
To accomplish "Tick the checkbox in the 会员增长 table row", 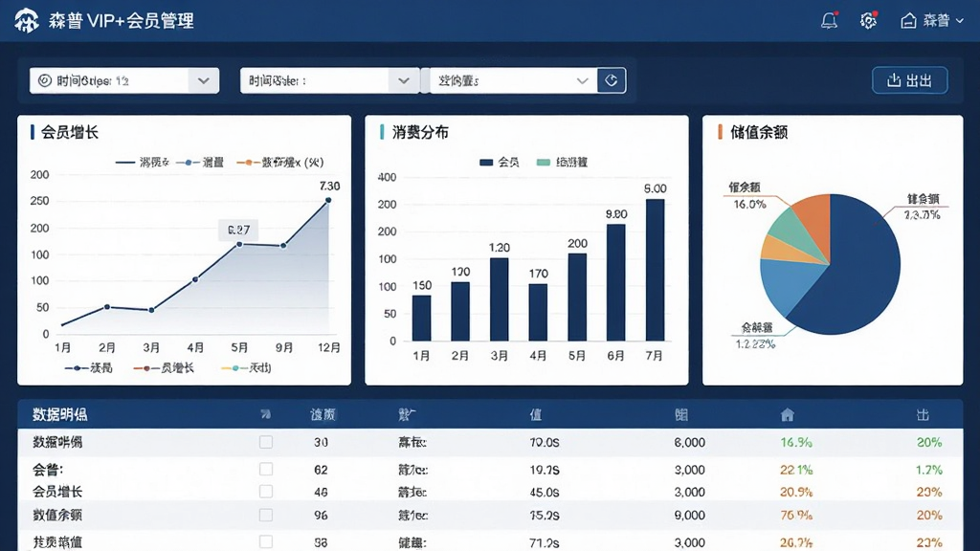I will [x=266, y=492].
